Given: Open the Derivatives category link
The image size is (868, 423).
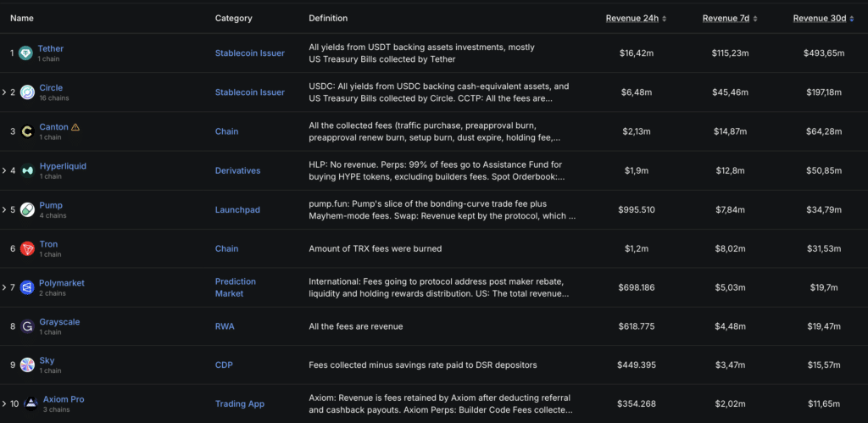Looking at the screenshot, I should click(237, 170).
